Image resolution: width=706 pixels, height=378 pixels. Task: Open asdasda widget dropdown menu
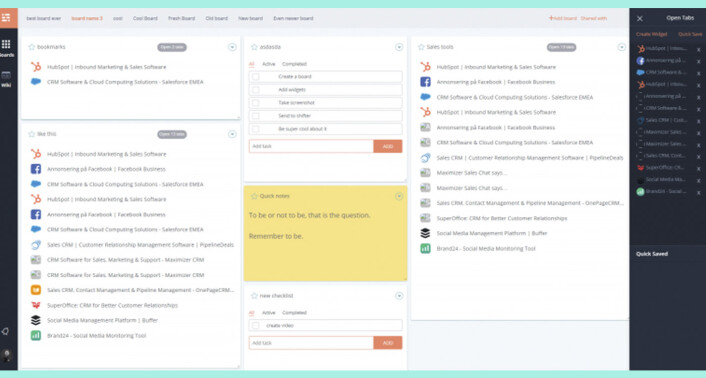click(399, 47)
